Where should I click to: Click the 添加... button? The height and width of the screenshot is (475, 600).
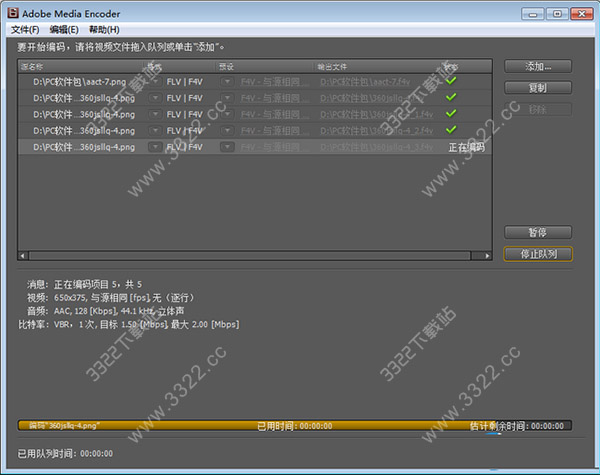[538, 66]
